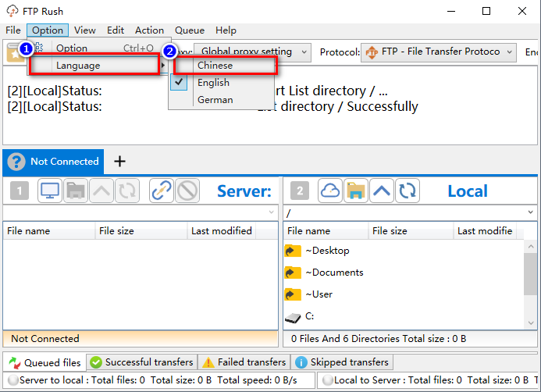Image resolution: width=541 pixels, height=392 pixels.
Task: Select Chinese language
Action: tap(223, 66)
